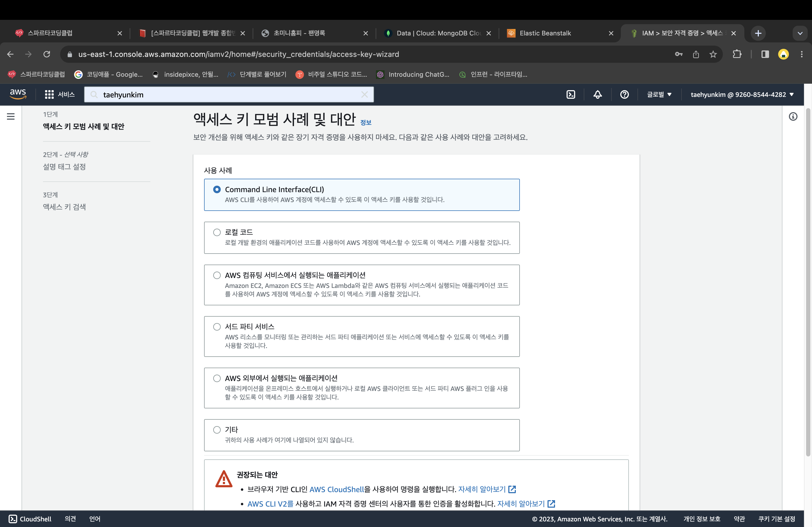Click the AWS search input field
This screenshot has height=527, width=812.
(x=229, y=94)
